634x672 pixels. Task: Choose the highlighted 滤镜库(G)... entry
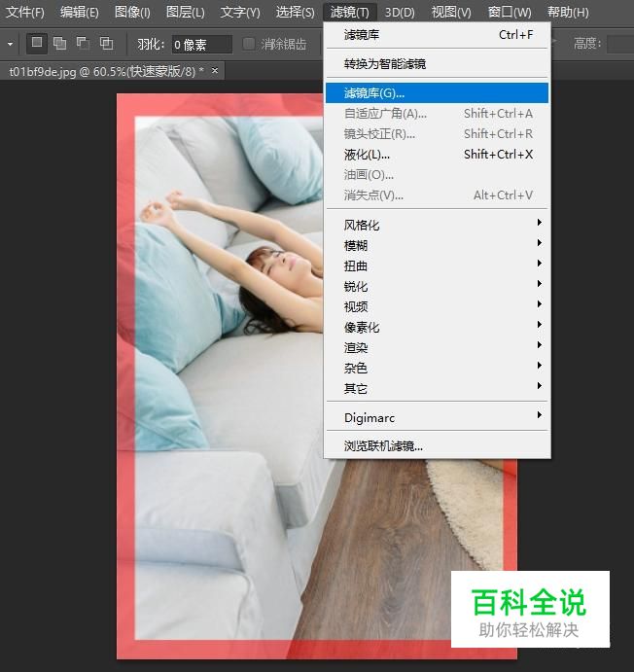[x=437, y=93]
